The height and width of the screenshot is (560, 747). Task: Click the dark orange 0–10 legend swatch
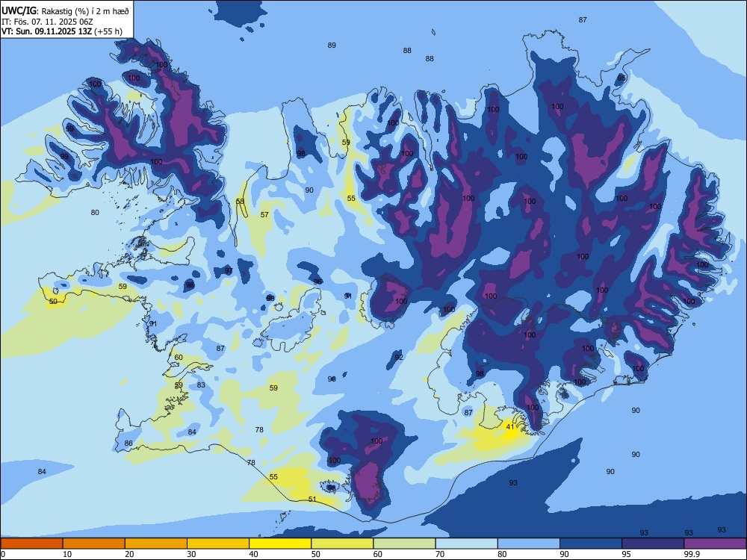coord(31,544)
